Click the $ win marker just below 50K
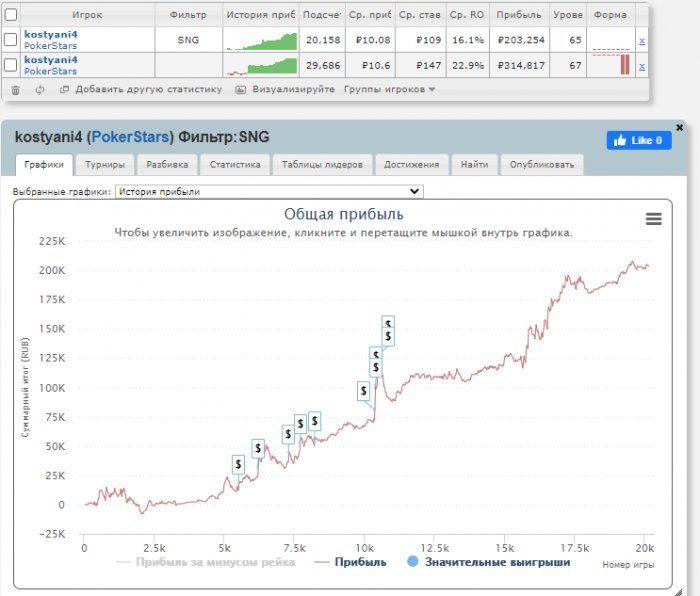The width and height of the screenshot is (700, 596). (x=258, y=449)
